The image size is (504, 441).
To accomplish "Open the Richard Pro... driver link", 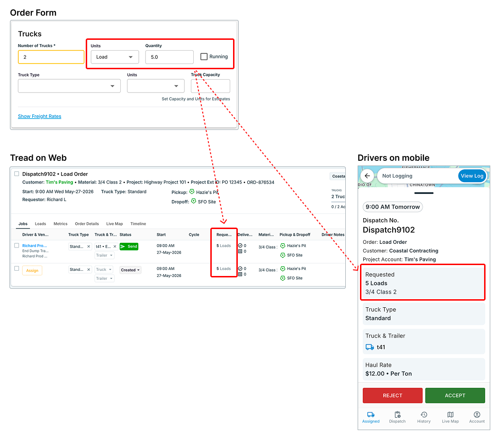I will point(35,246).
